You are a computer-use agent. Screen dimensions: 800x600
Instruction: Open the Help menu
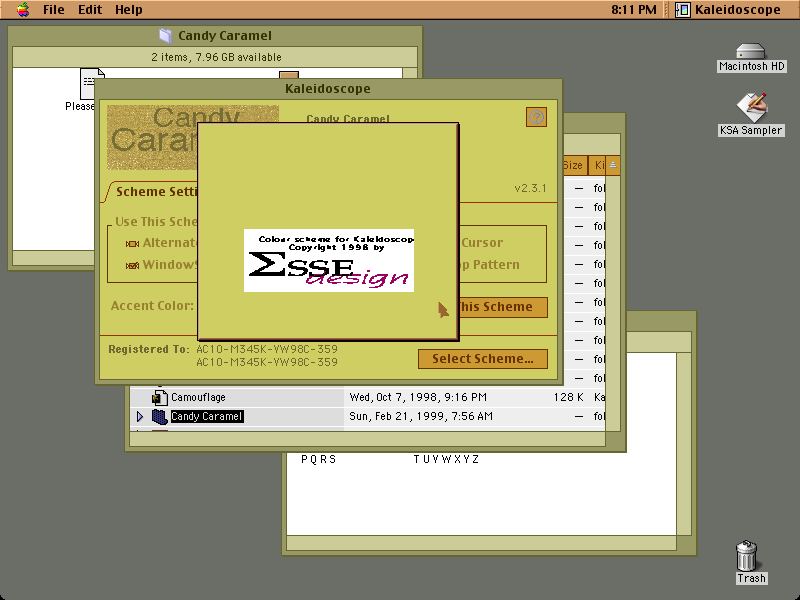[129, 10]
